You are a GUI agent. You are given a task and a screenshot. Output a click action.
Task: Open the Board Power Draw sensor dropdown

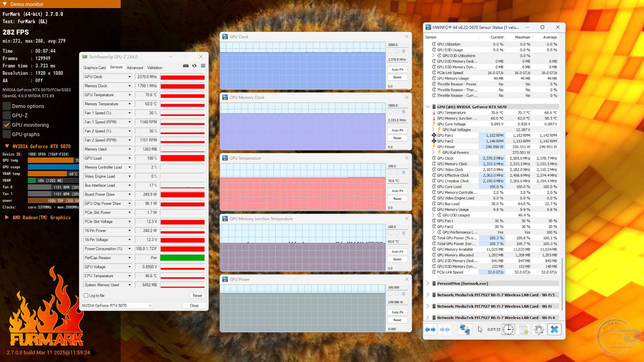tap(130, 195)
